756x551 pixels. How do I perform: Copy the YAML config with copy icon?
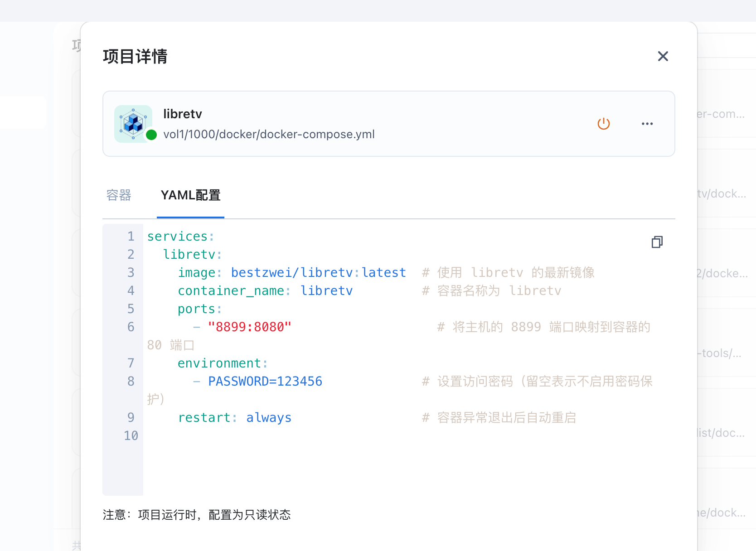[x=657, y=242]
